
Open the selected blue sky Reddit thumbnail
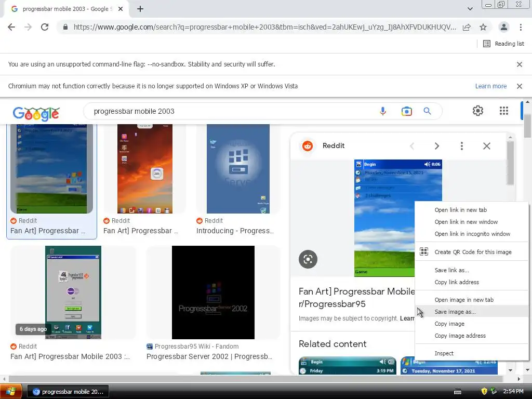[51, 169]
